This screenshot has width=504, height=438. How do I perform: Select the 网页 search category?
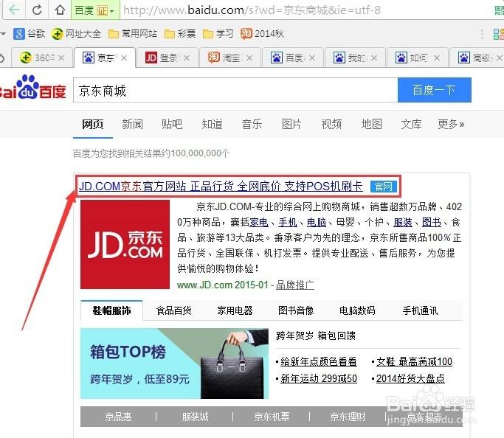(92, 124)
